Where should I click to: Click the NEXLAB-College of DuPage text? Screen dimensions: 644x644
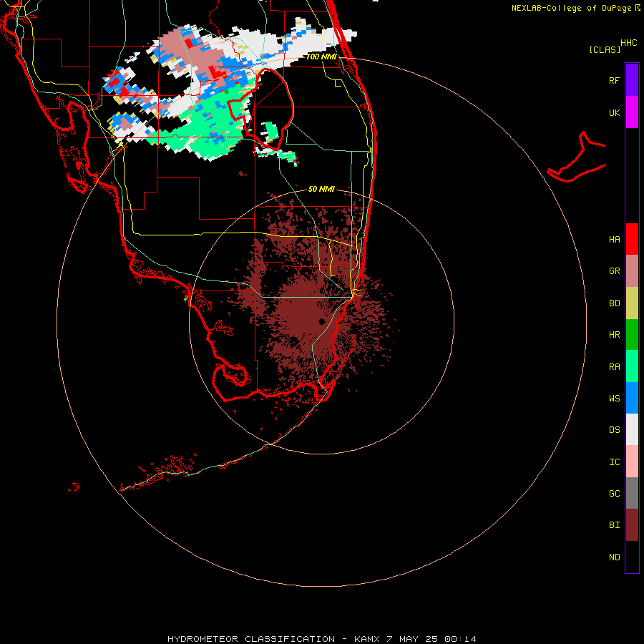571,8
